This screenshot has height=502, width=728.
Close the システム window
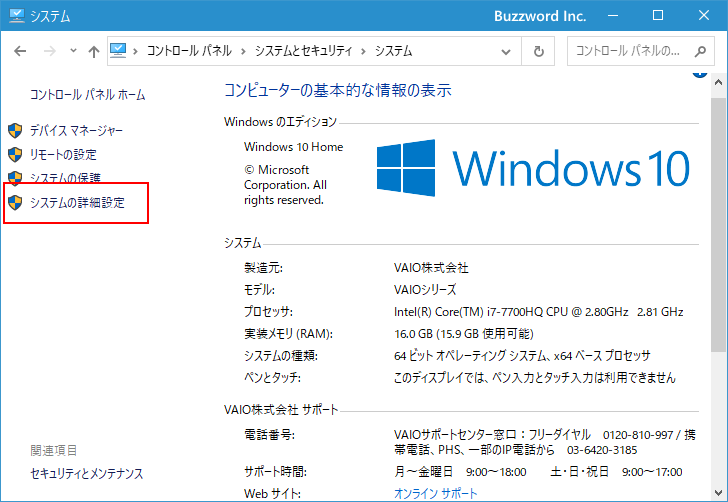[704, 16]
